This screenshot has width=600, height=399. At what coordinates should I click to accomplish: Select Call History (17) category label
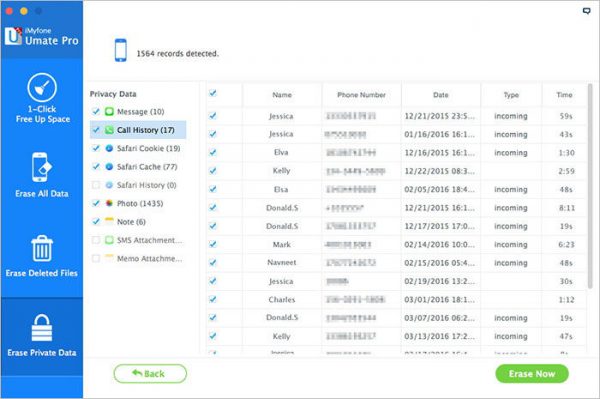[145, 130]
